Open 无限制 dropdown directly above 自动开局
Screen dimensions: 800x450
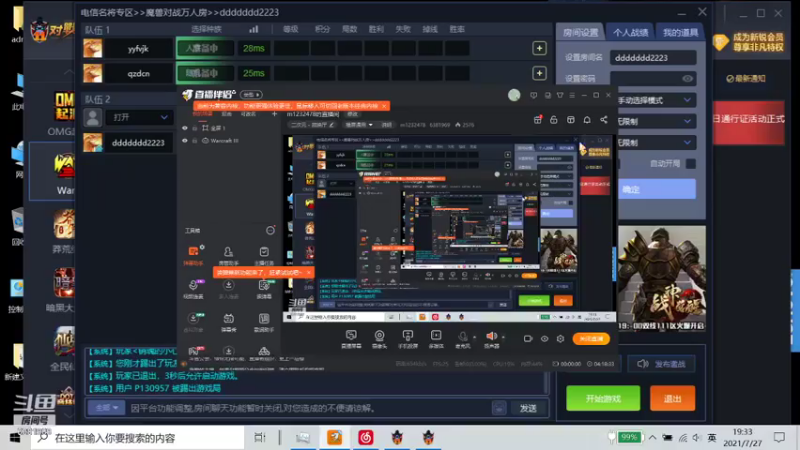(x=655, y=143)
